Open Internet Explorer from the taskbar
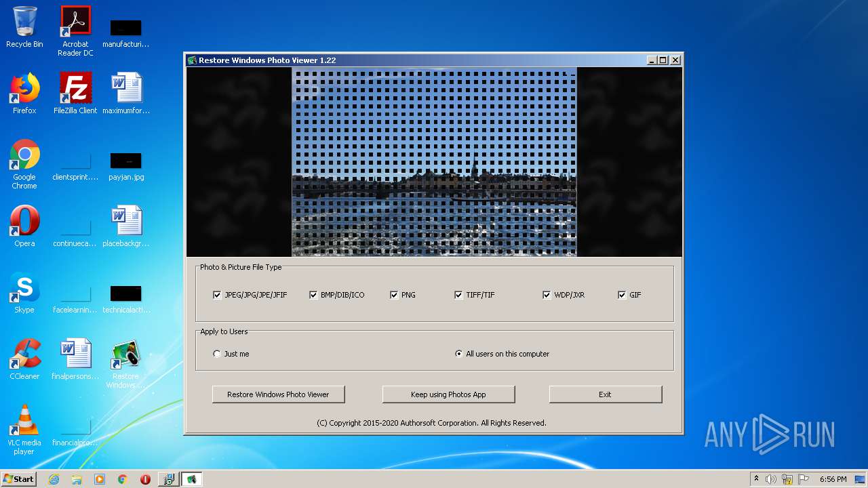 click(x=54, y=479)
